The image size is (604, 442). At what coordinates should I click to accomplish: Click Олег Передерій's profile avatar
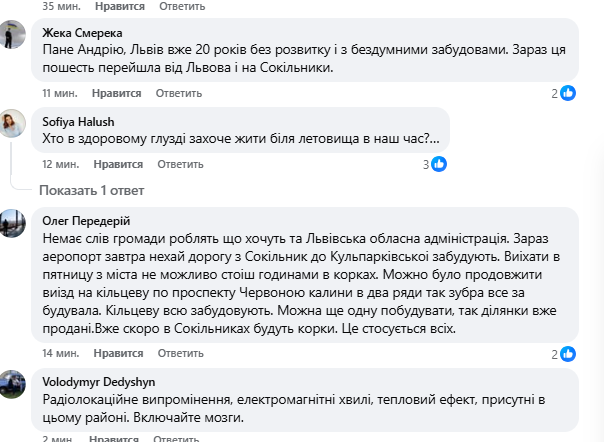point(13,222)
